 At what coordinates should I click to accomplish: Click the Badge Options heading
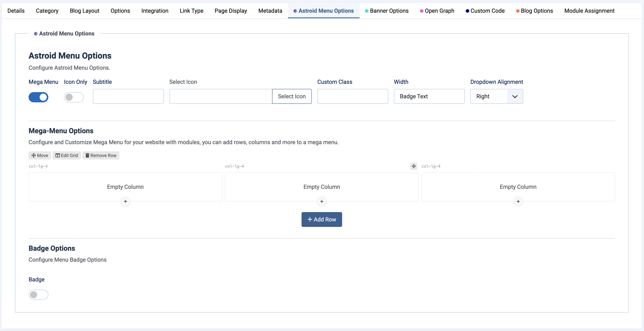pos(52,248)
